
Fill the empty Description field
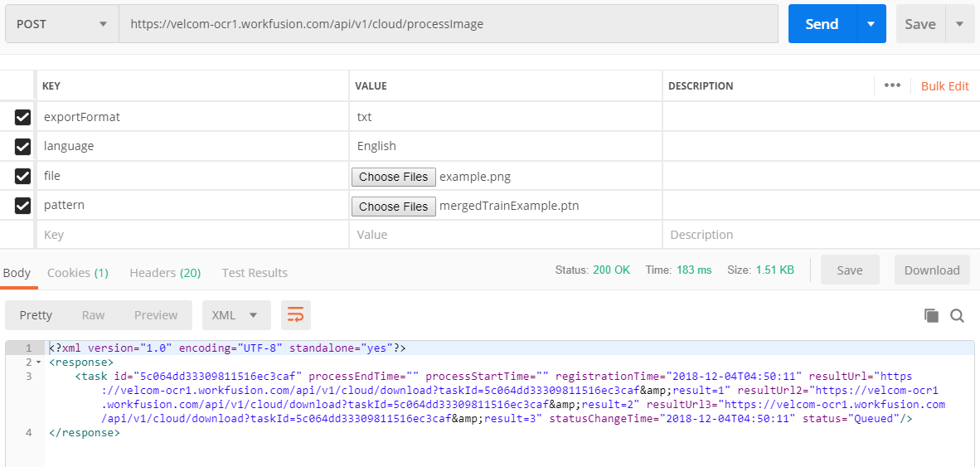(821, 235)
